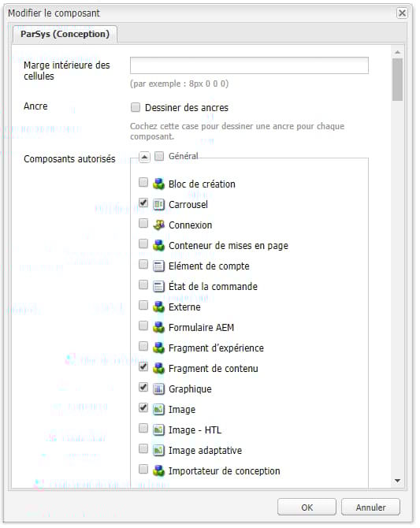This screenshot has height=528, width=420.
Task: Check the Externe checkbox
Action: 143,306
